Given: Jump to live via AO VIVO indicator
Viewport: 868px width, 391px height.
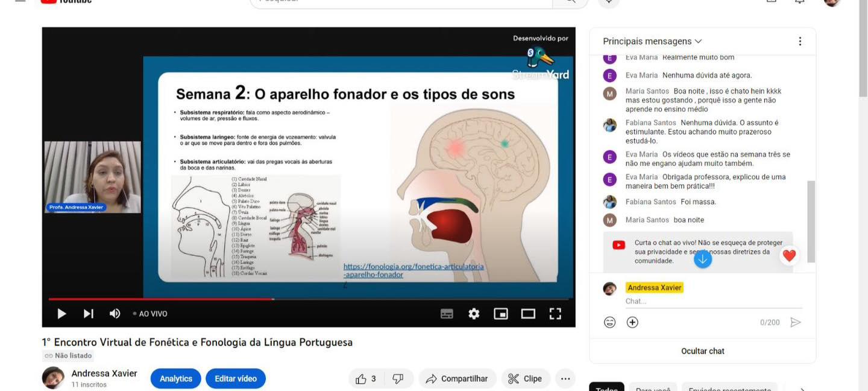Looking at the screenshot, I should click(x=150, y=314).
